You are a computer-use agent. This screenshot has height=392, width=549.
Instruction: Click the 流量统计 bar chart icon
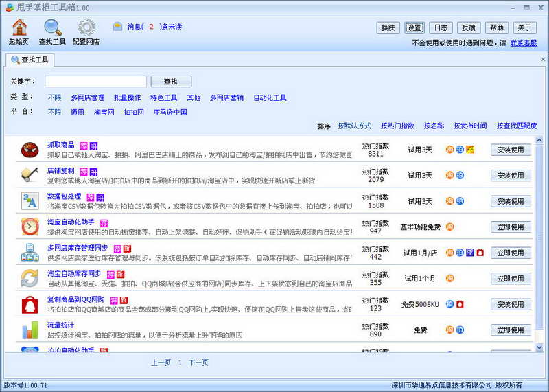pos(30,330)
